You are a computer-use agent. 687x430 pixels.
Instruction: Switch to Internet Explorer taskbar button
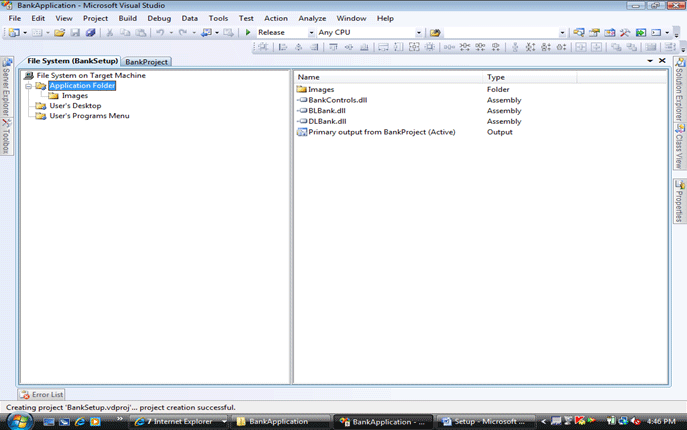point(181,422)
